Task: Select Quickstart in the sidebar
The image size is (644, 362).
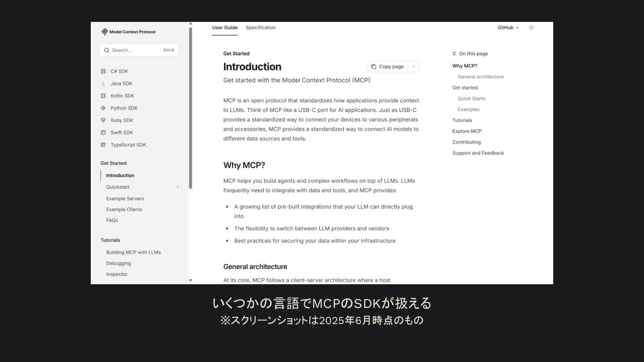Action: [118, 187]
